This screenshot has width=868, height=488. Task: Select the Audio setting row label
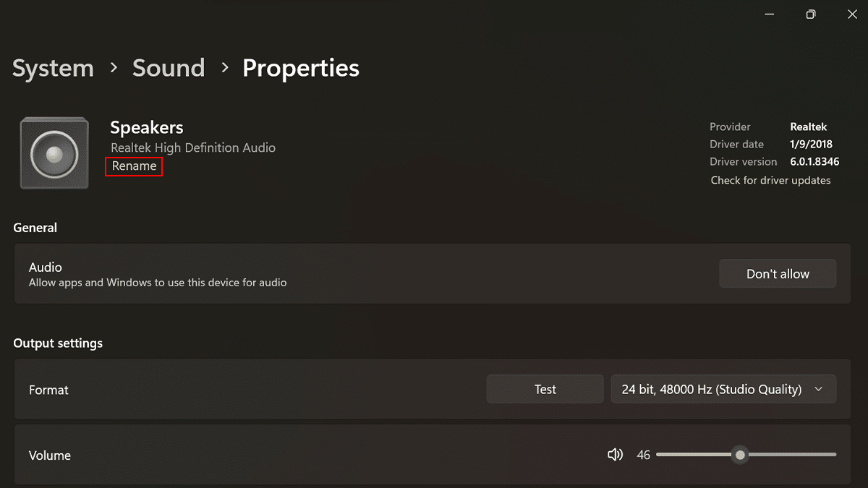46,267
